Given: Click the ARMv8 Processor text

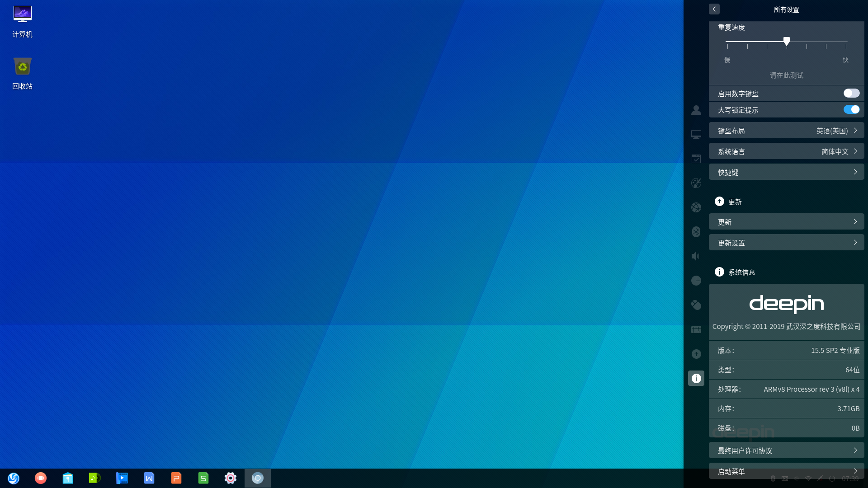Looking at the screenshot, I should point(812,389).
